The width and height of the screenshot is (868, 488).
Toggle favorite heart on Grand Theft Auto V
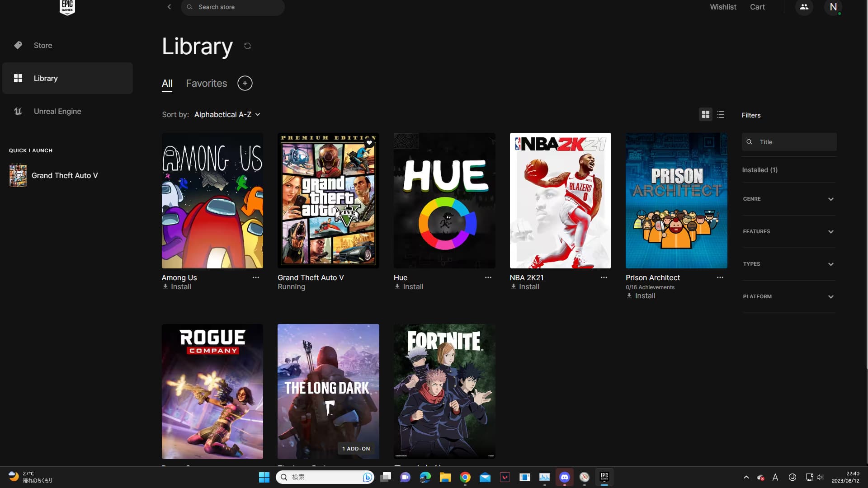(x=369, y=143)
